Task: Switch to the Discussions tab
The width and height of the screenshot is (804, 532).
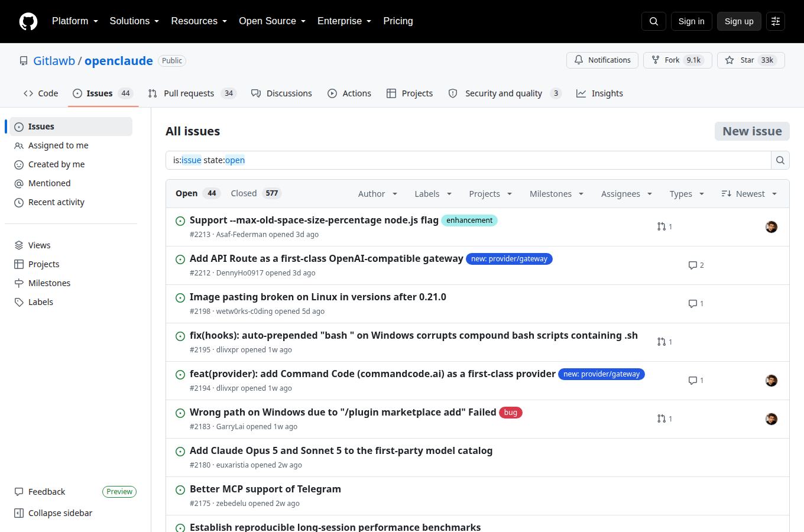Action: click(x=281, y=93)
